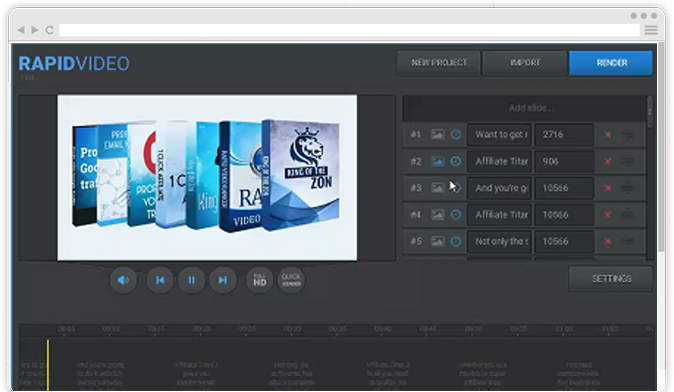Delete slide #4 with red X
This screenshot has height=392, width=674.
[607, 214]
